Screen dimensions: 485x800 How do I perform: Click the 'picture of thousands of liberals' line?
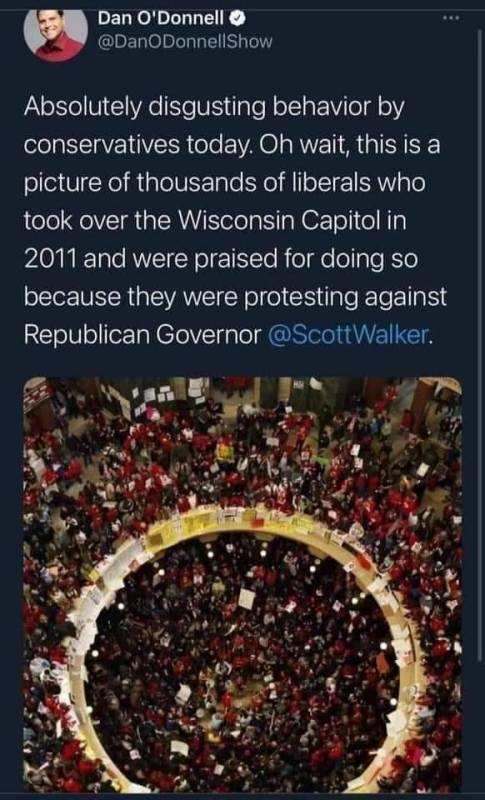click(x=224, y=183)
